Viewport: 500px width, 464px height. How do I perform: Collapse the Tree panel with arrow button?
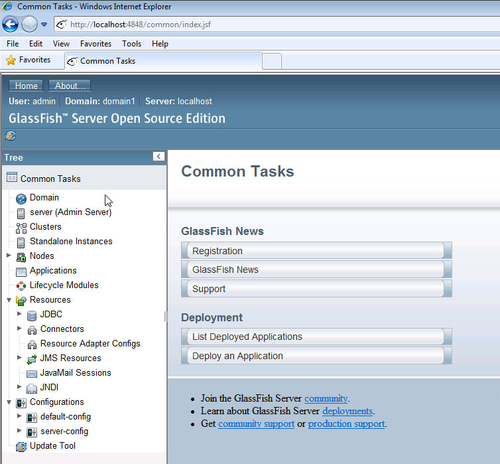[159, 156]
